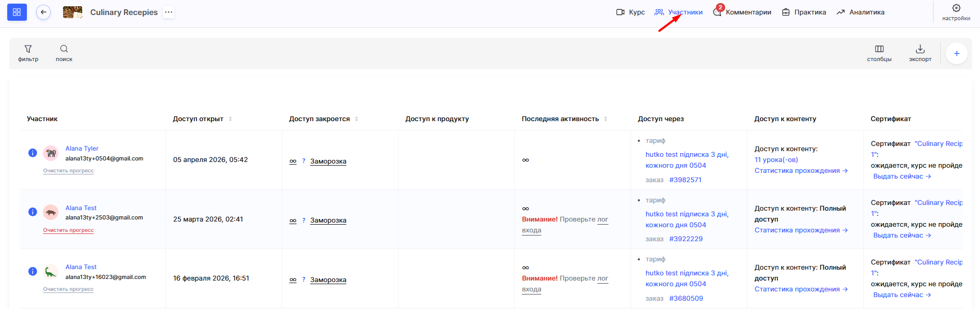Screen dimensions: 980x309
Task: Open the filter icon in toolbar
Action: pos(28,49)
